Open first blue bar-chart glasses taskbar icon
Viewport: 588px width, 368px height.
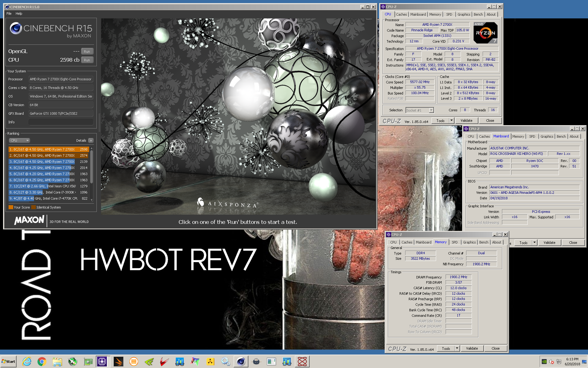point(180,362)
